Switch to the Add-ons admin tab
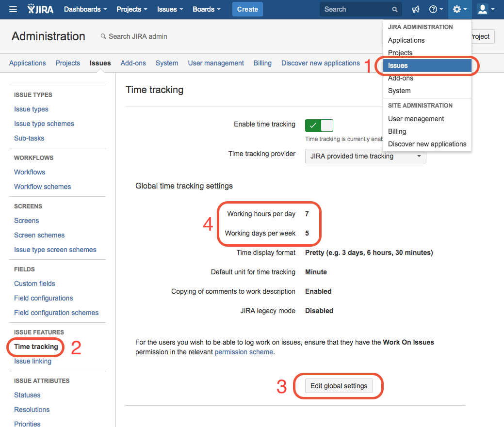 pos(133,63)
